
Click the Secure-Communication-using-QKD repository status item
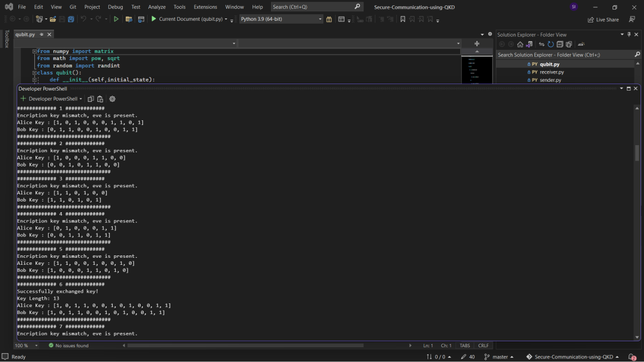point(573,357)
